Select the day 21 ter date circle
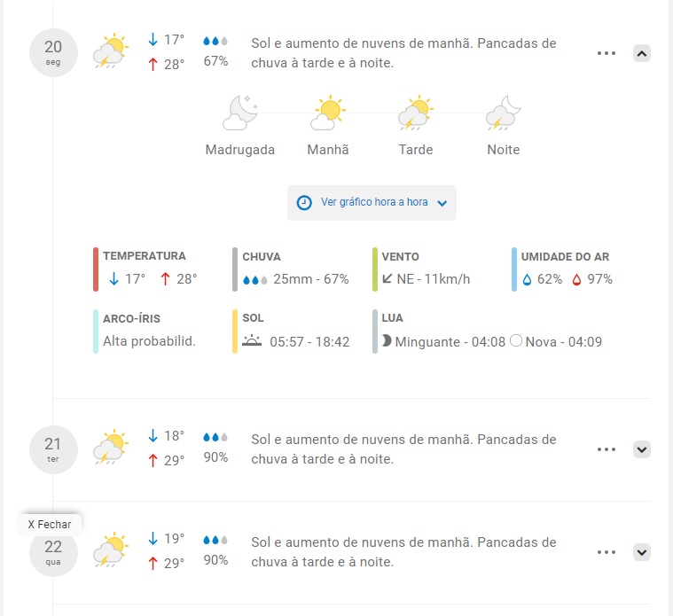Screen dimensions: 673x616 pos(53,449)
